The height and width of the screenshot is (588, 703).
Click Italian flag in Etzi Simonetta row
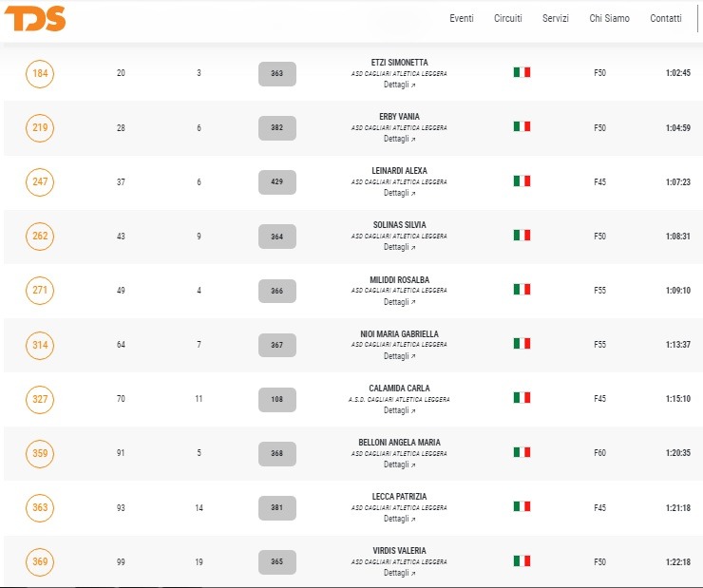522,72
